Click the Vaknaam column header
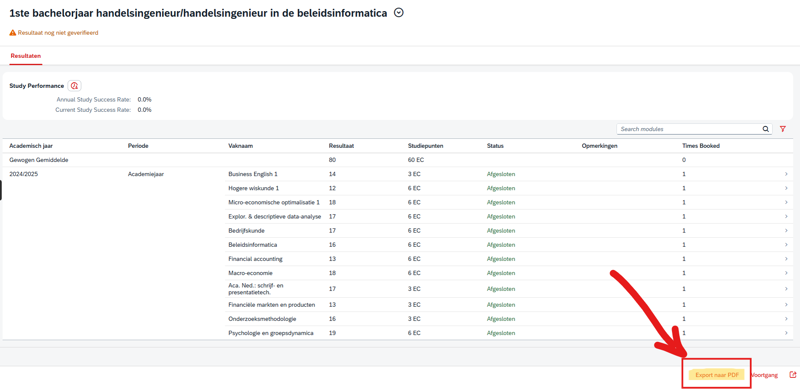The image size is (800, 389). [x=241, y=145]
